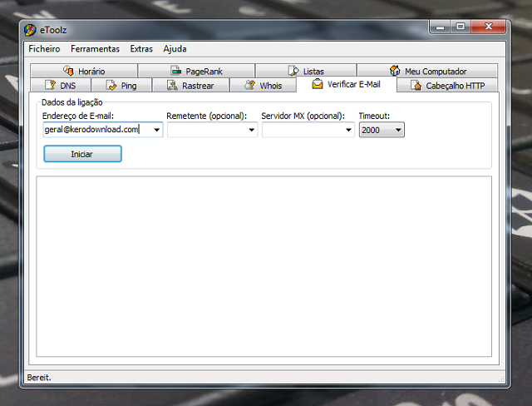Switch to the PageRank tab
This screenshot has width=532, height=406.
[196, 71]
